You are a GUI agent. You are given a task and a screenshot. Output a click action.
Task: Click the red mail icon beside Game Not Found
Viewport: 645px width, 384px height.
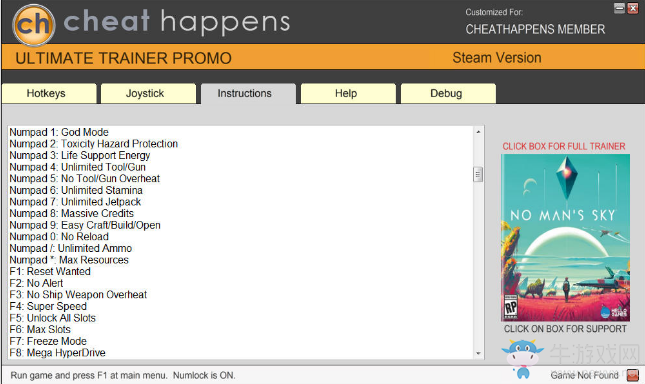point(632,375)
